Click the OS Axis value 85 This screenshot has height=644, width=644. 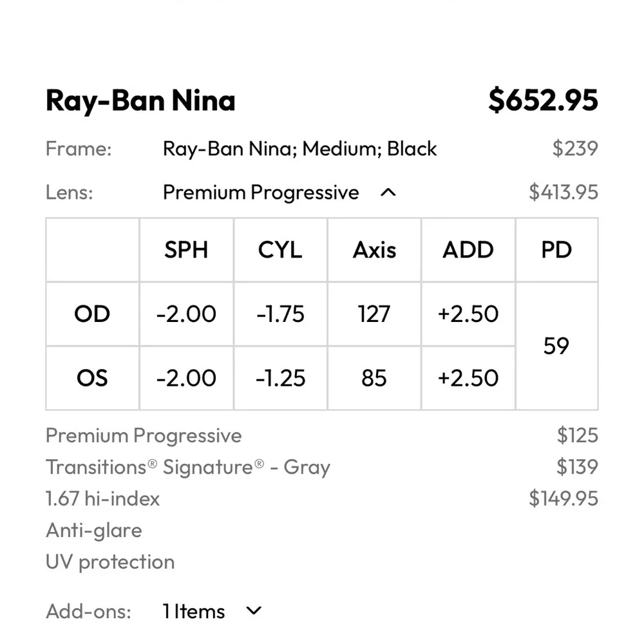click(x=374, y=378)
